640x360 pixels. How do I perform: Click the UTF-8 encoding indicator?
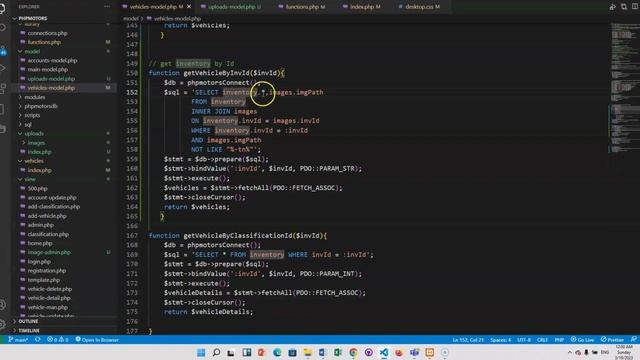click(x=524, y=340)
